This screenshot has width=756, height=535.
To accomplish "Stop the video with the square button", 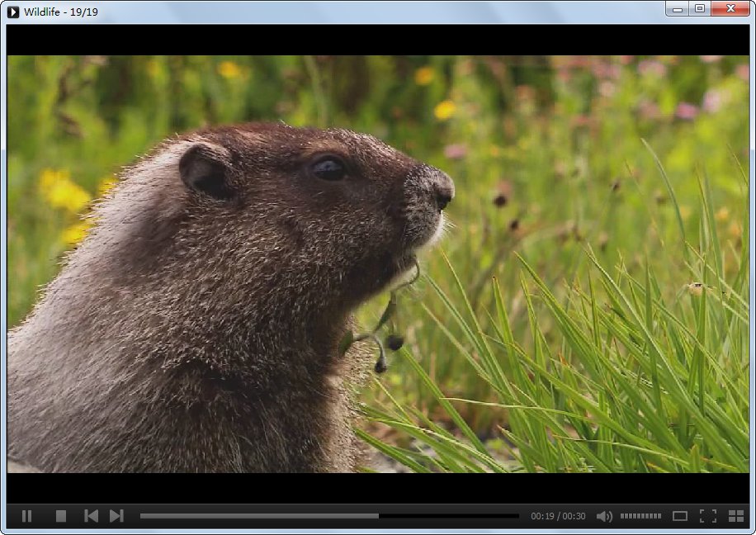I will pos(60,516).
